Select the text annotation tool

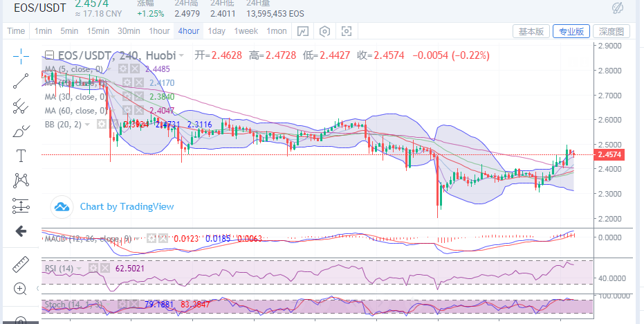click(21, 156)
